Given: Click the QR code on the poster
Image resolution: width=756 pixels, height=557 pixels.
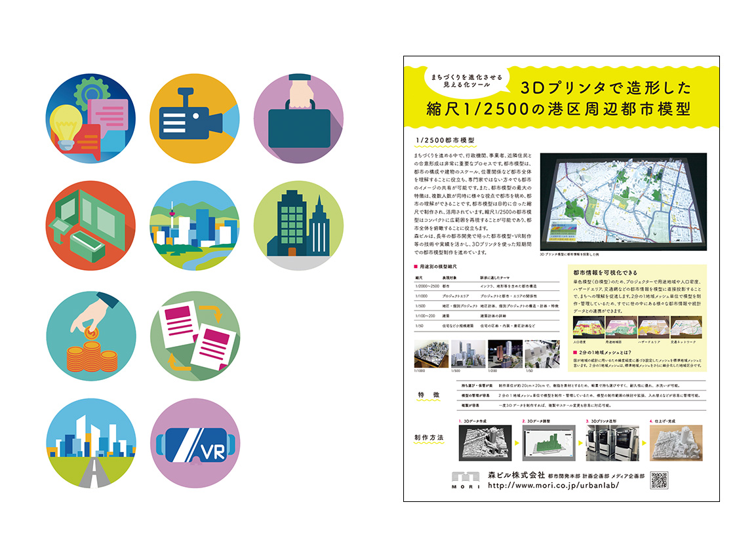Looking at the screenshot, I should pyautogui.click(x=658, y=480).
